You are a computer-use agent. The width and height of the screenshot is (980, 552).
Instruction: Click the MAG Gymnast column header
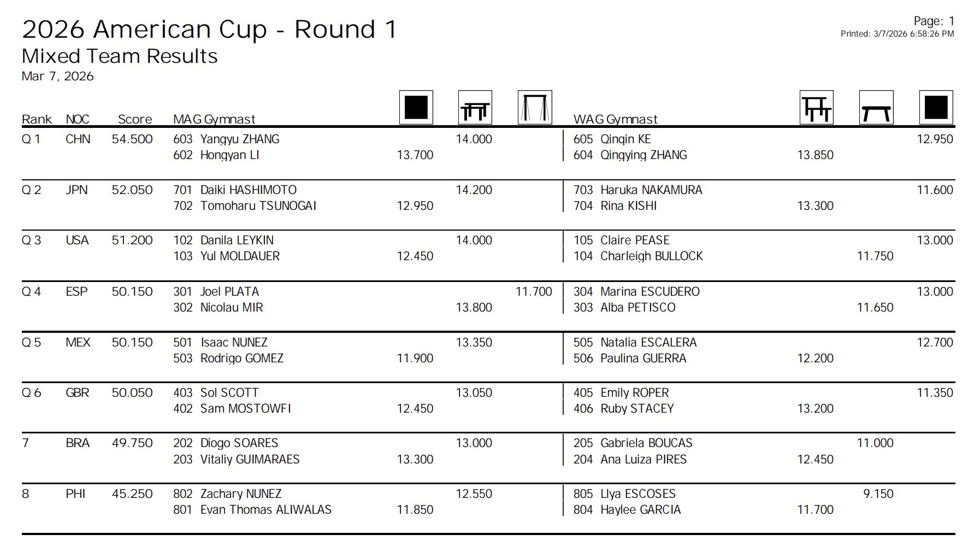click(214, 119)
